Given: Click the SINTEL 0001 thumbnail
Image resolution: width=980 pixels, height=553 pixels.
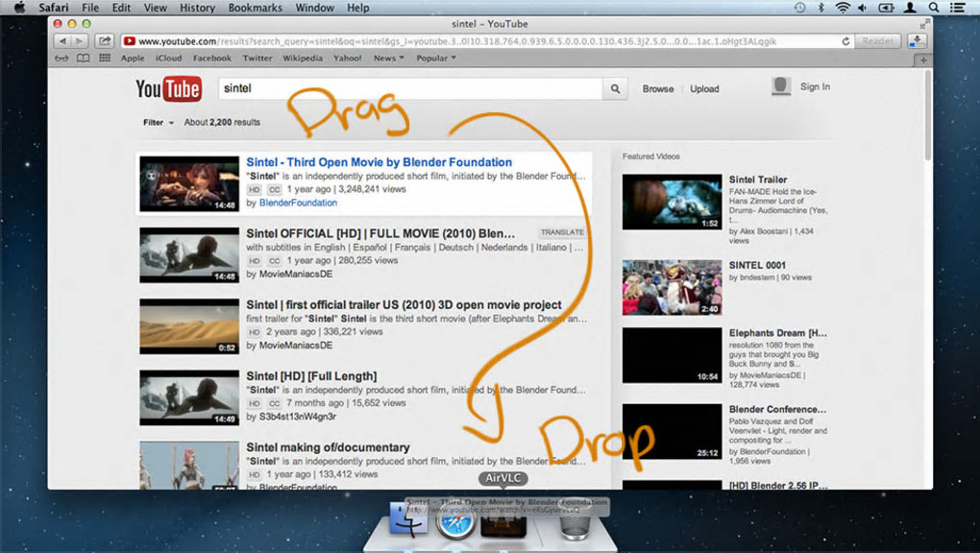Looking at the screenshot, I should pos(672,287).
